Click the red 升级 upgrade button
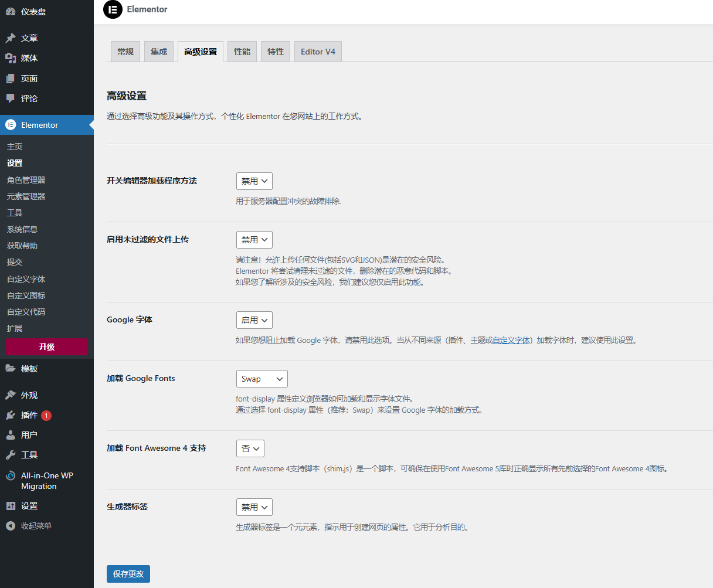713x588 pixels. 47,346
